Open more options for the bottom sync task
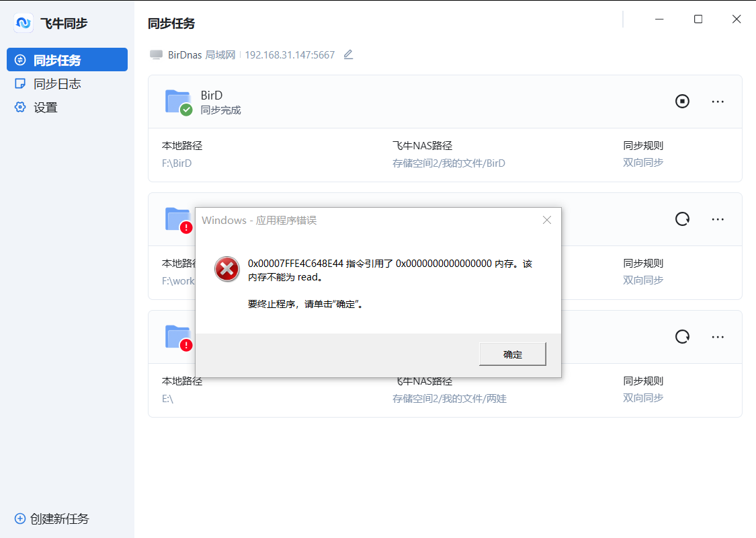The image size is (756, 538). (x=718, y=337)
